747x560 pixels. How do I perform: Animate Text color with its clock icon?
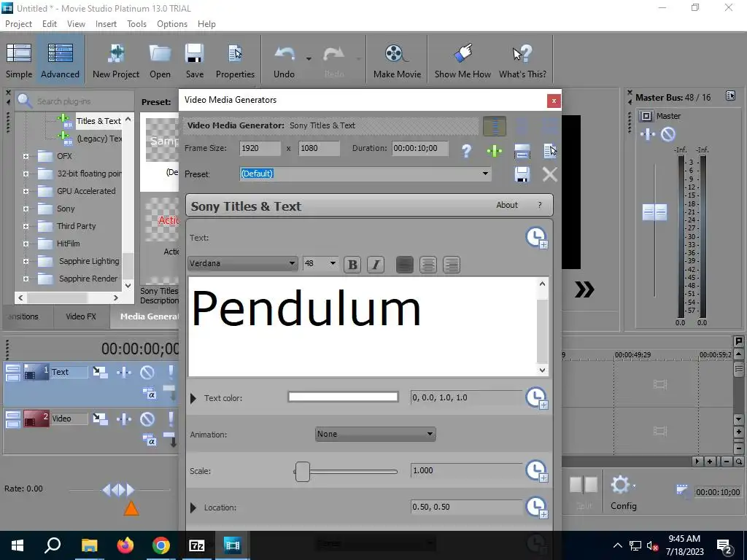[x=536, y=397]
